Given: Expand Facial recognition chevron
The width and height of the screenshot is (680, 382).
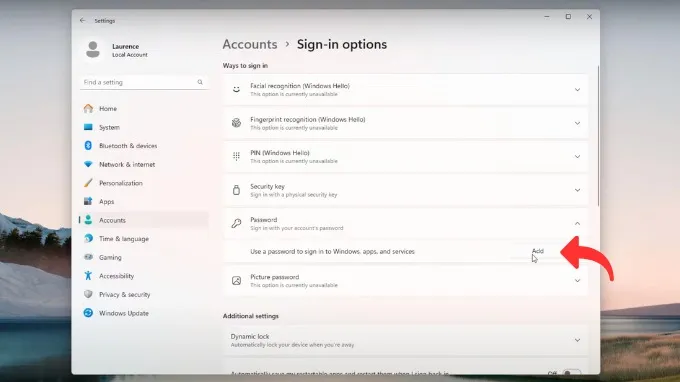Looking at the screenshot, I should coord(577,90).
